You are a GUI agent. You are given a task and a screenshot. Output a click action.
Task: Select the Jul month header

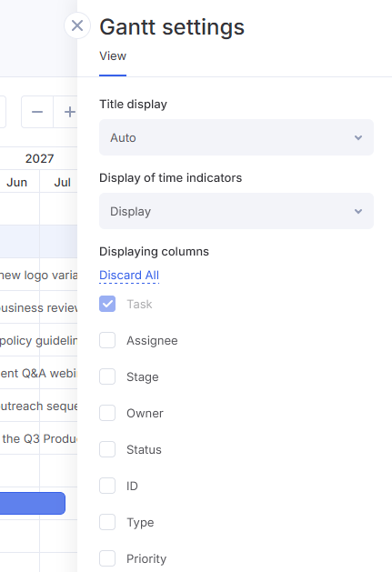(62, 182)
